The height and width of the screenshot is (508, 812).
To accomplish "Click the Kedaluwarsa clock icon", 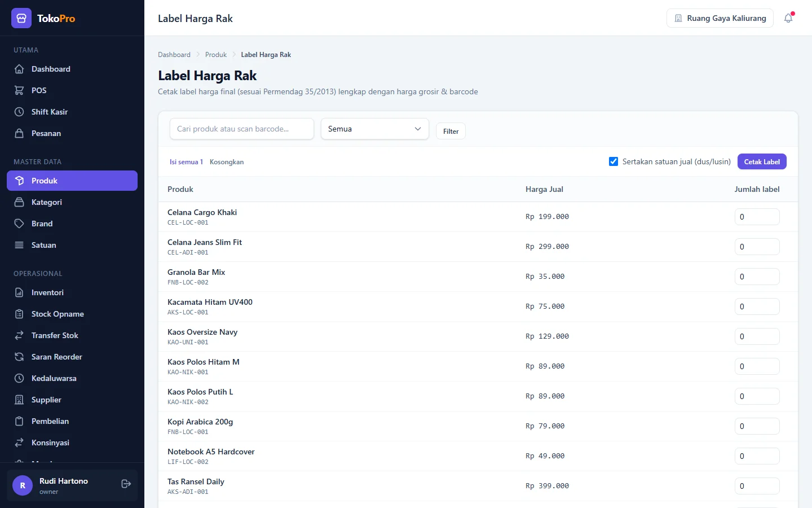I will click(19, 378).
